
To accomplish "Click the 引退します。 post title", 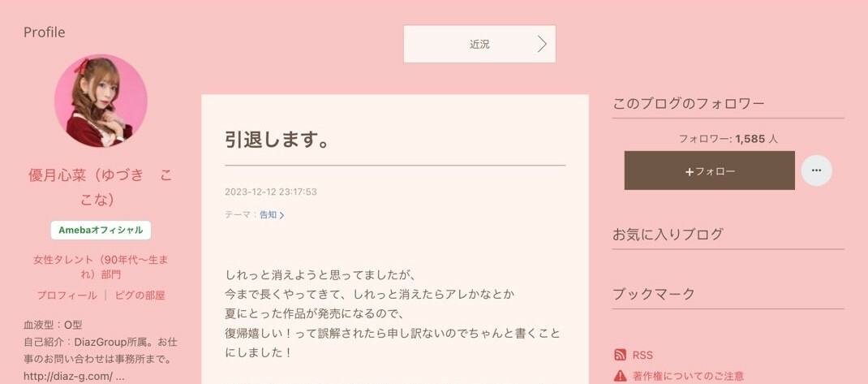I will pyautogui.click(x=277, y=140).
